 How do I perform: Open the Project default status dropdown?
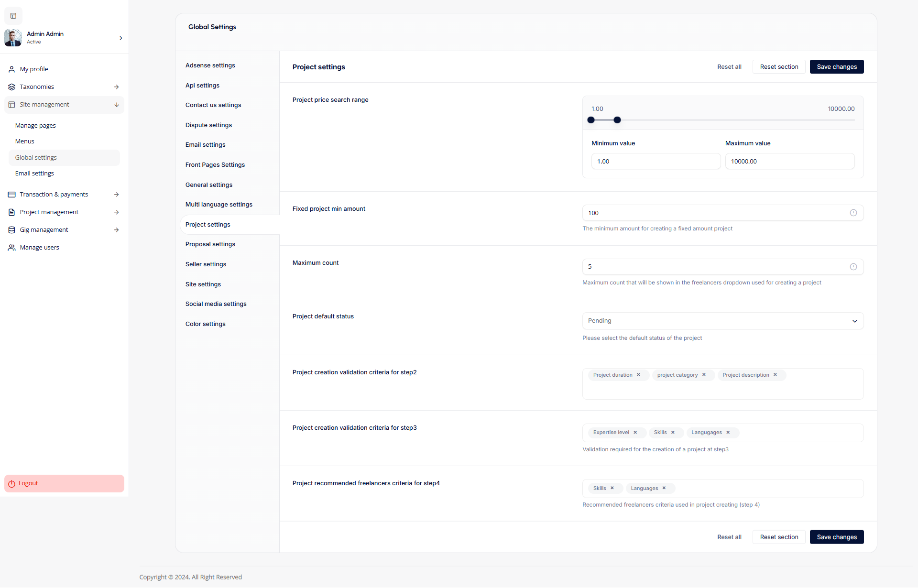(x=722, y=321)
